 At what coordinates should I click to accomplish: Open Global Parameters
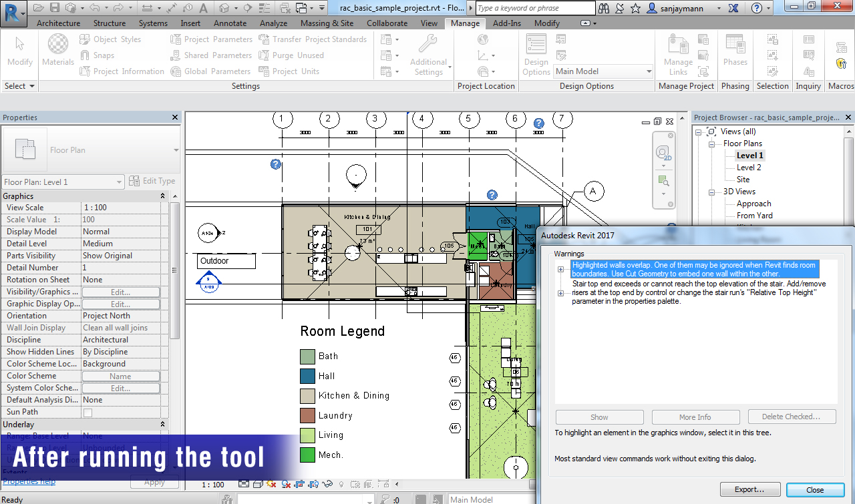point(210,71)
